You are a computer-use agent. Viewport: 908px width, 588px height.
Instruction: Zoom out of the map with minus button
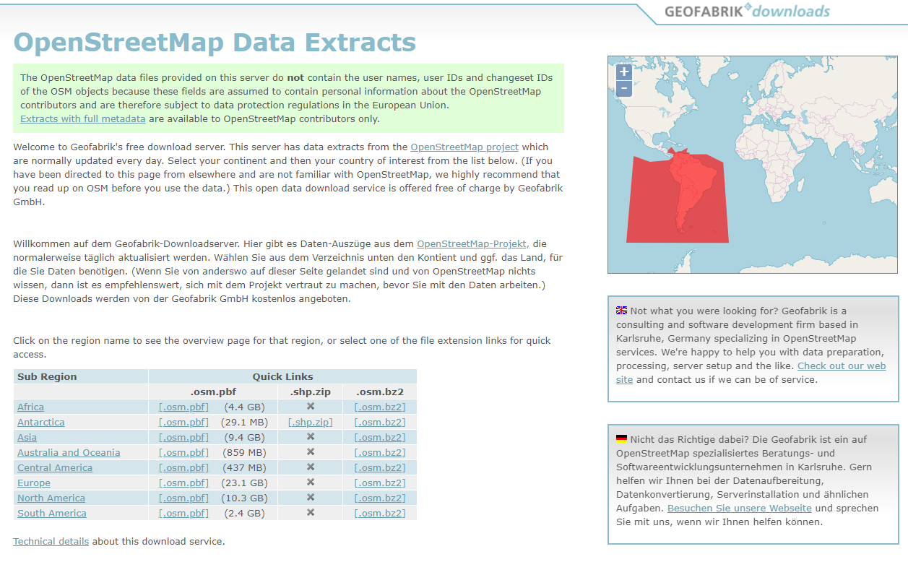[x=624, y=89]
